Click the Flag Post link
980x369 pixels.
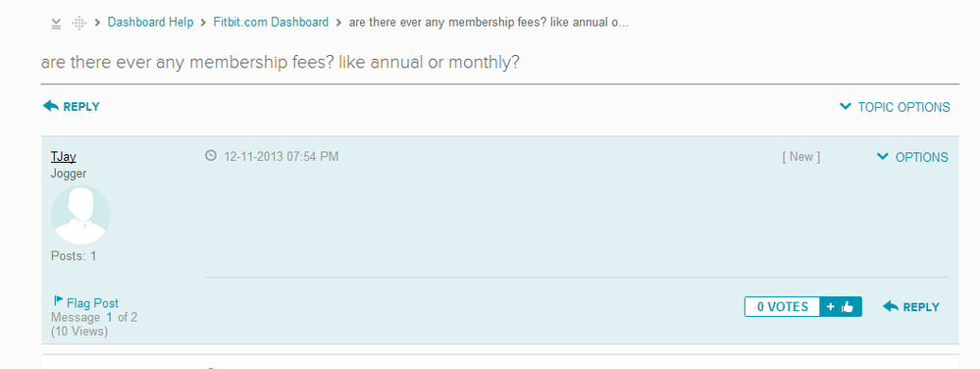(92, 303)
